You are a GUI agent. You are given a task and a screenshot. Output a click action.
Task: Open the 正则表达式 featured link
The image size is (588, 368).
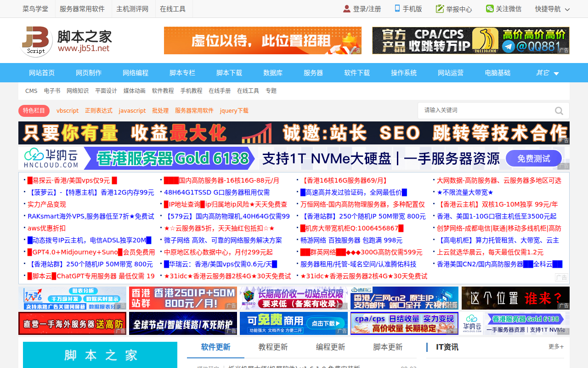click(x=99, y=111)
